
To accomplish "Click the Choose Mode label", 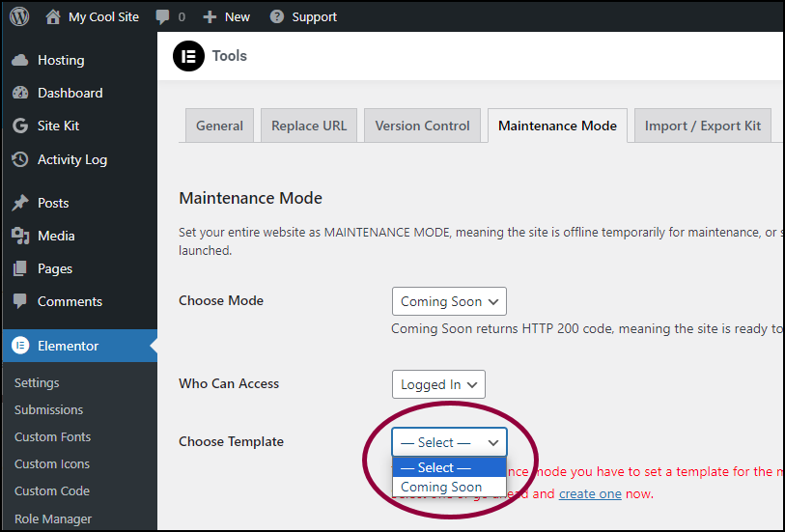I will point(221,301).
